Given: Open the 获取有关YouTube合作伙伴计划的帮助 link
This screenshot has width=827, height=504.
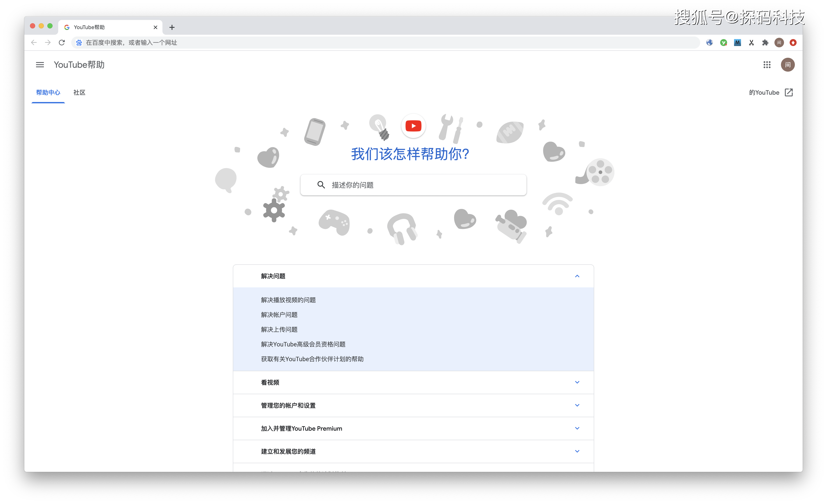Looking at the screenshot, I should [312, 359].
